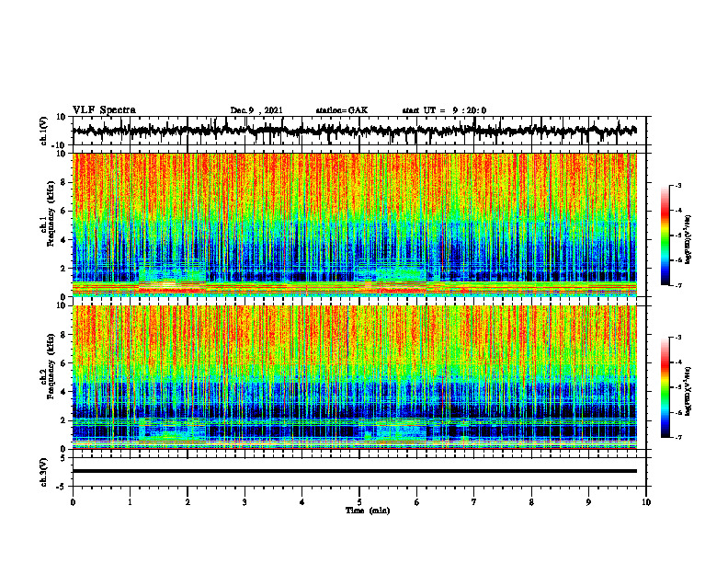Click the "-5" tick of ch.3(V) axis

[x=62, y=487]
